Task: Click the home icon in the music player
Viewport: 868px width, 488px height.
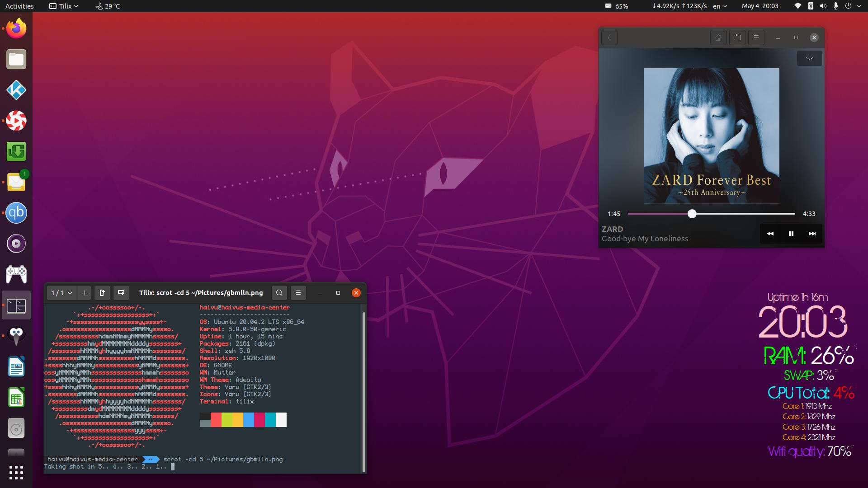Action: [718, 38]
